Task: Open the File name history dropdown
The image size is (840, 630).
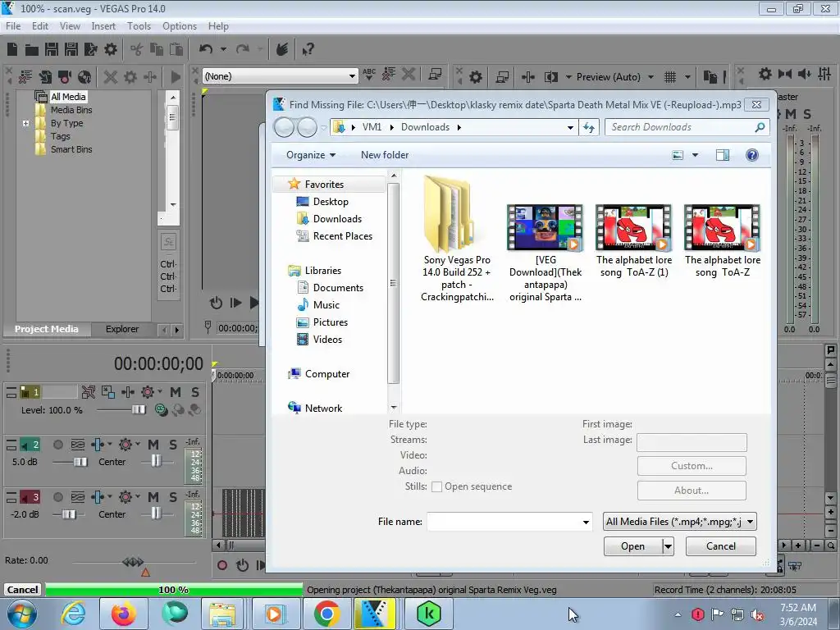Action: tap(586, 522)
